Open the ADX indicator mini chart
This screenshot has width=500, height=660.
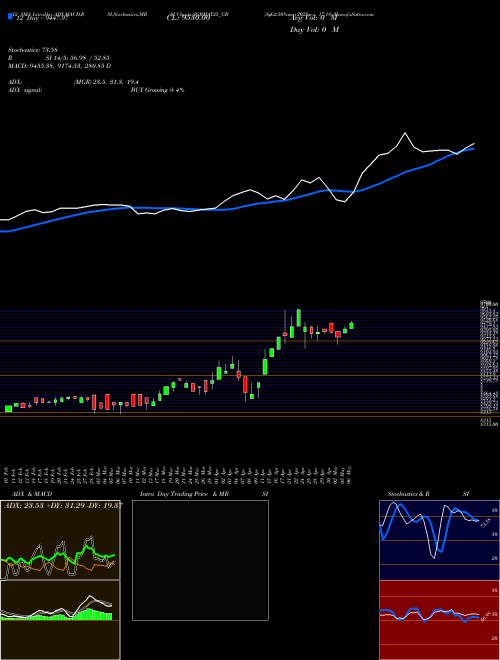pyautogui.click(x=60, y=540)
